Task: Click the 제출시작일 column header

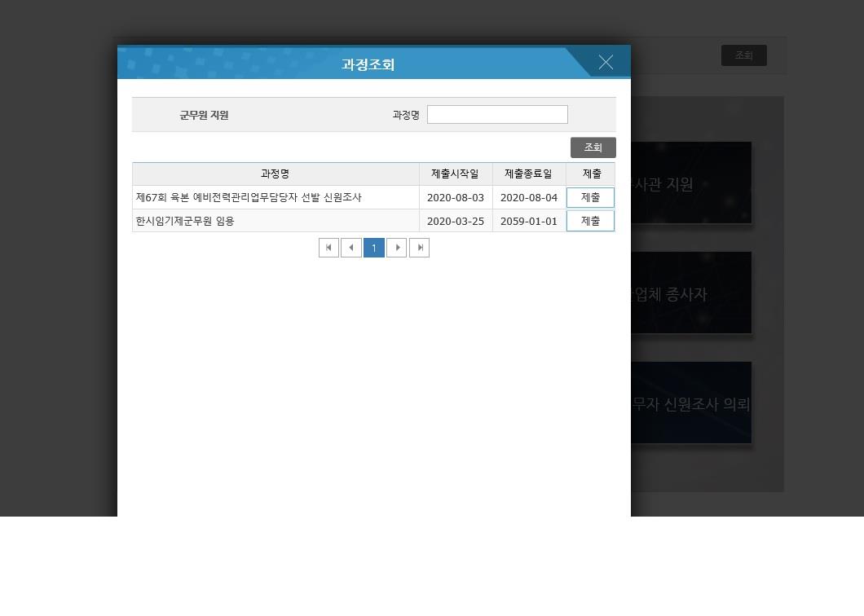Action: click(456, 174)
